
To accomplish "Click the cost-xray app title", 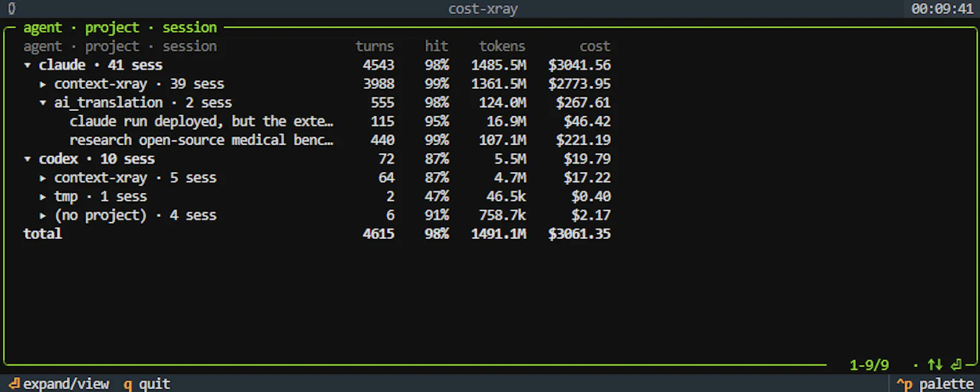I will tap(483, 9).
